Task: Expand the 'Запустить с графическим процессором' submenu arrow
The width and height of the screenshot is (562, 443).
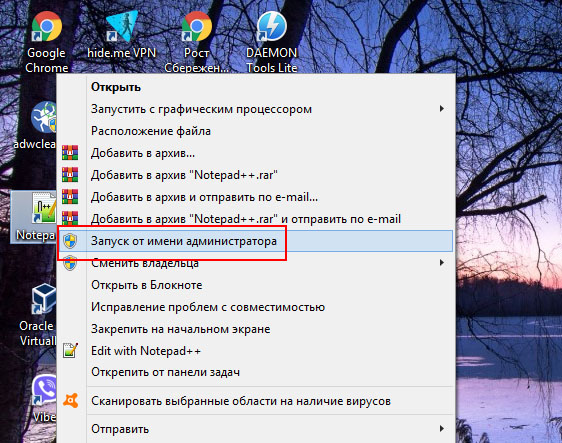Action: 442,109
